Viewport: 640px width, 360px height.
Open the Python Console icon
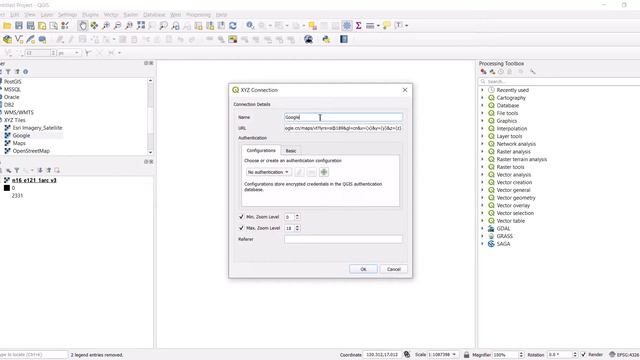click(x=326, y=39)
